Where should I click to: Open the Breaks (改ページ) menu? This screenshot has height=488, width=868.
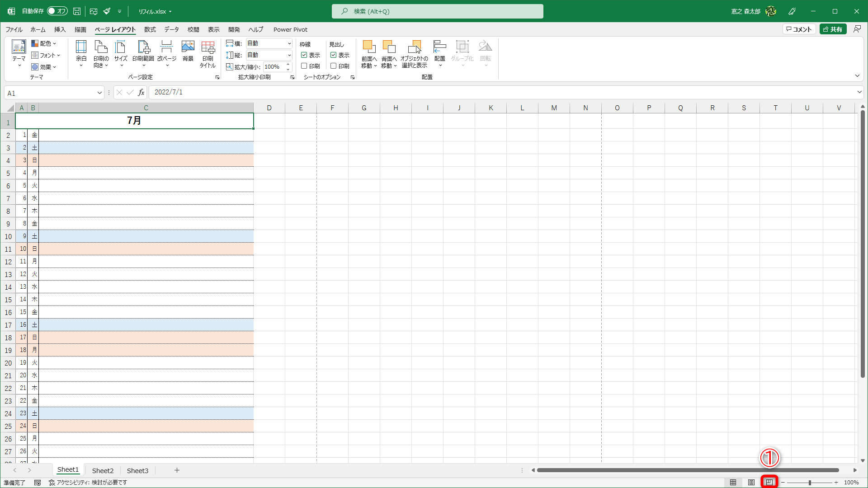pos(166,53)
